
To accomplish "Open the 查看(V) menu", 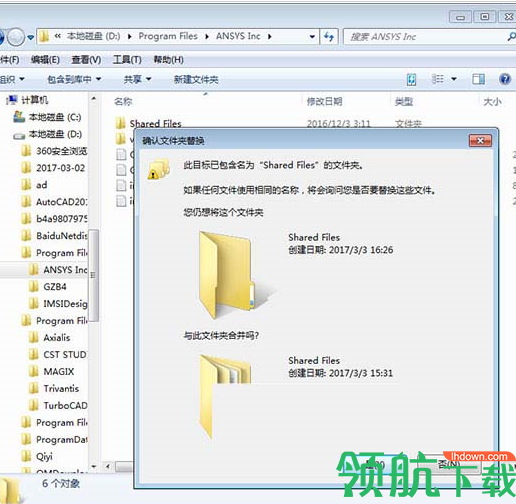I will pyautogui.click(x=86, y=60).
